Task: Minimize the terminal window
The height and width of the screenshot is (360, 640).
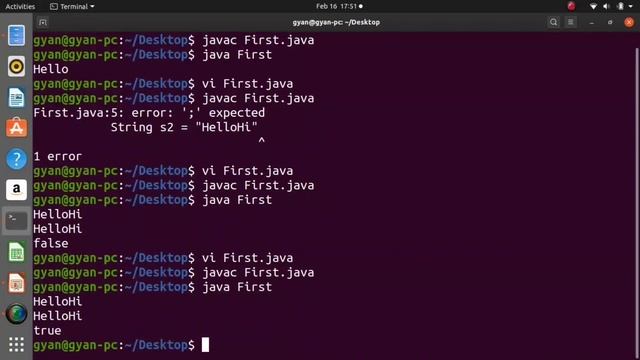Action: (x=592, y=23)
